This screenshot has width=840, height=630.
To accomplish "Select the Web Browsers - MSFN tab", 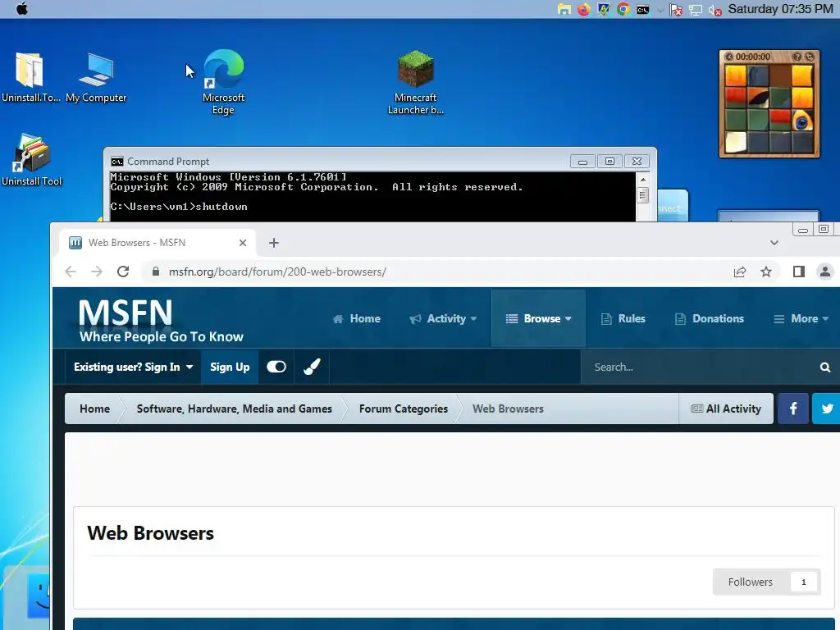I will (157, 243).
